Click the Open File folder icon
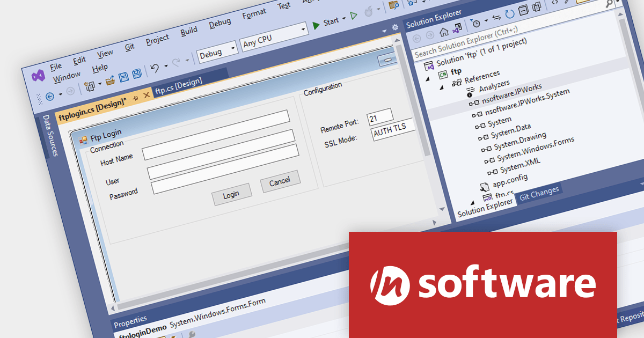 point(111,80)
